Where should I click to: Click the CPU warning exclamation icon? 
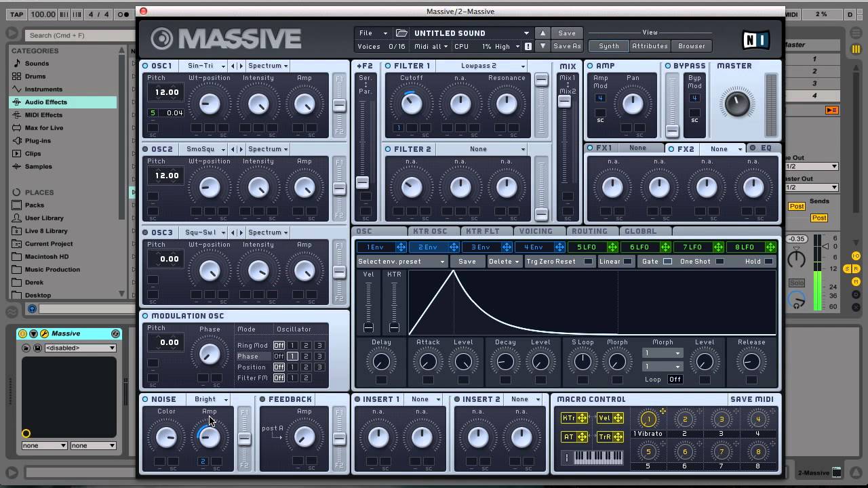click(x=528, y=46)
